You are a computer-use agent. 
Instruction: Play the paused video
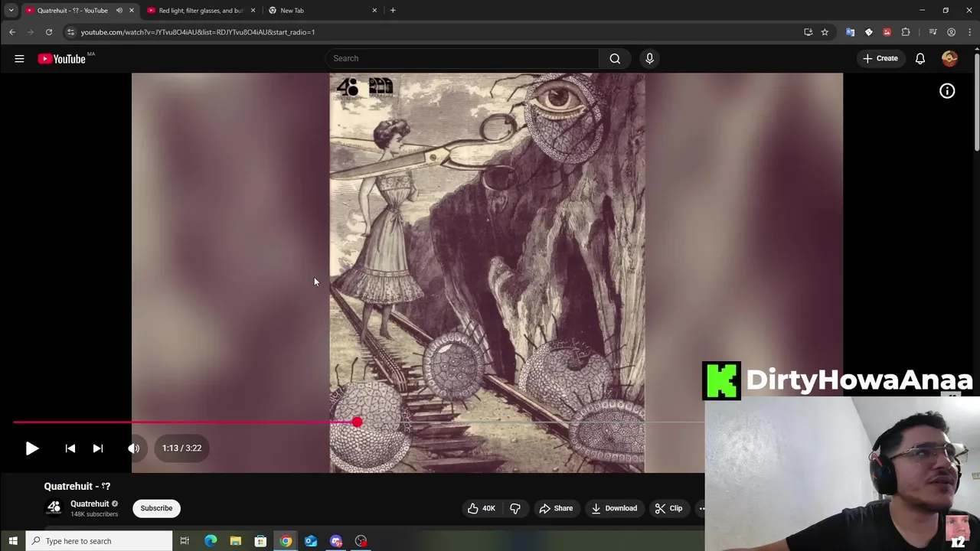[x=31, y=448]
